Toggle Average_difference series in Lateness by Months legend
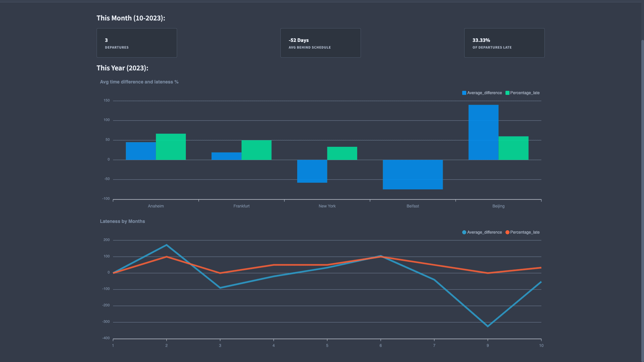 [x=482, y=232]
